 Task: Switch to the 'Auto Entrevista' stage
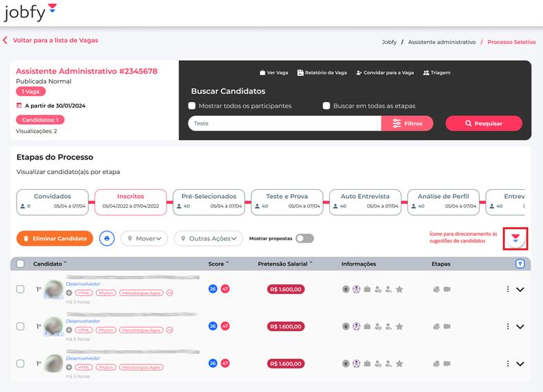(x=365, y=200)
